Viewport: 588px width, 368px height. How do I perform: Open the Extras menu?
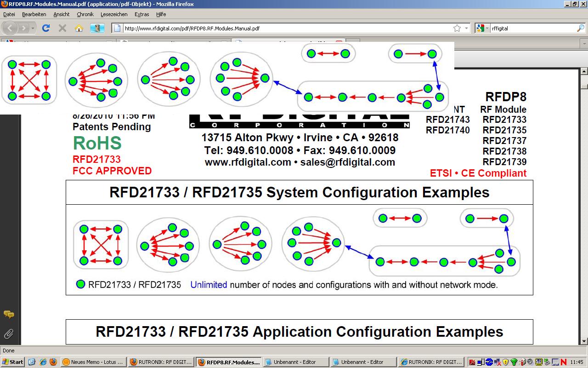141,14
